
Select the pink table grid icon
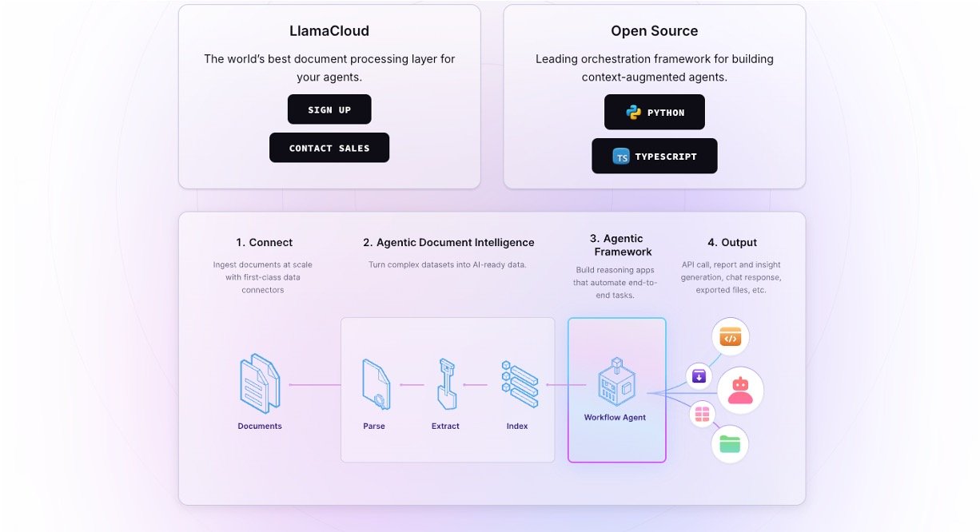click(702, 414)
